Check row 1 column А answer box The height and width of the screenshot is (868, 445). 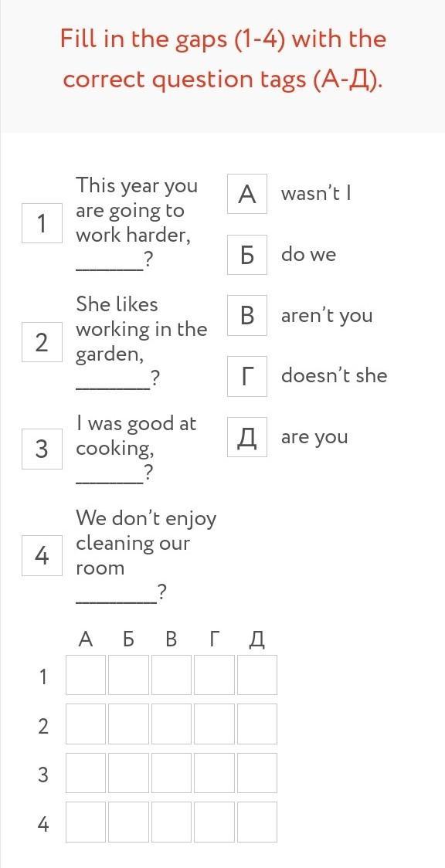86,675
